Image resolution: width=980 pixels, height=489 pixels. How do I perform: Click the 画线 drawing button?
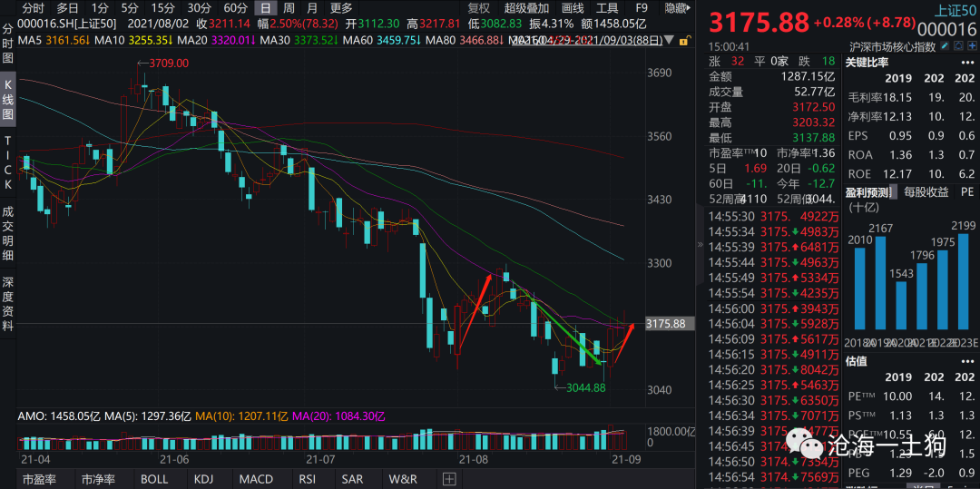tap(573, 8)
